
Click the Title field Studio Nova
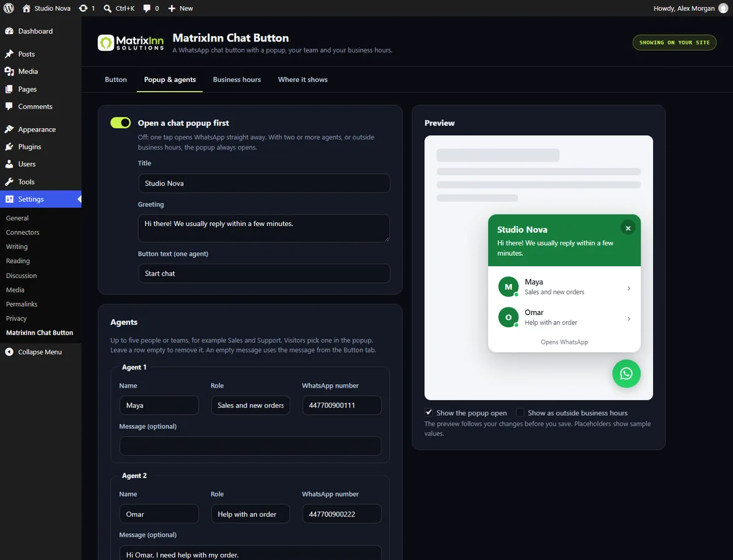(264, 183)
